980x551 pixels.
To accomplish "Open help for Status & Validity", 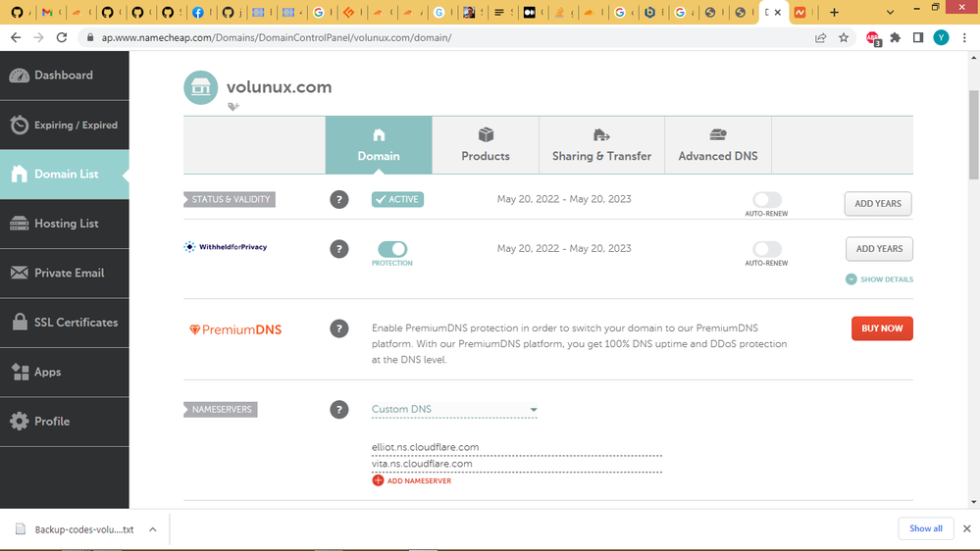I will coord(338,199).
